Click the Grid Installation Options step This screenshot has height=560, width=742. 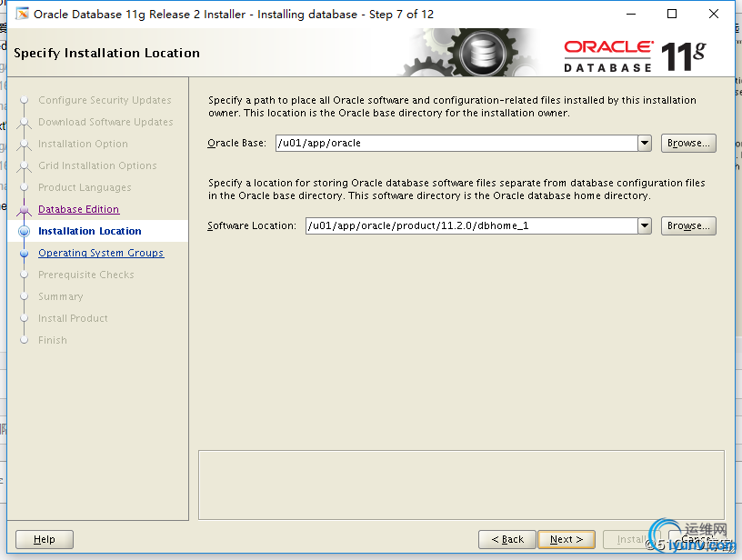97,165
